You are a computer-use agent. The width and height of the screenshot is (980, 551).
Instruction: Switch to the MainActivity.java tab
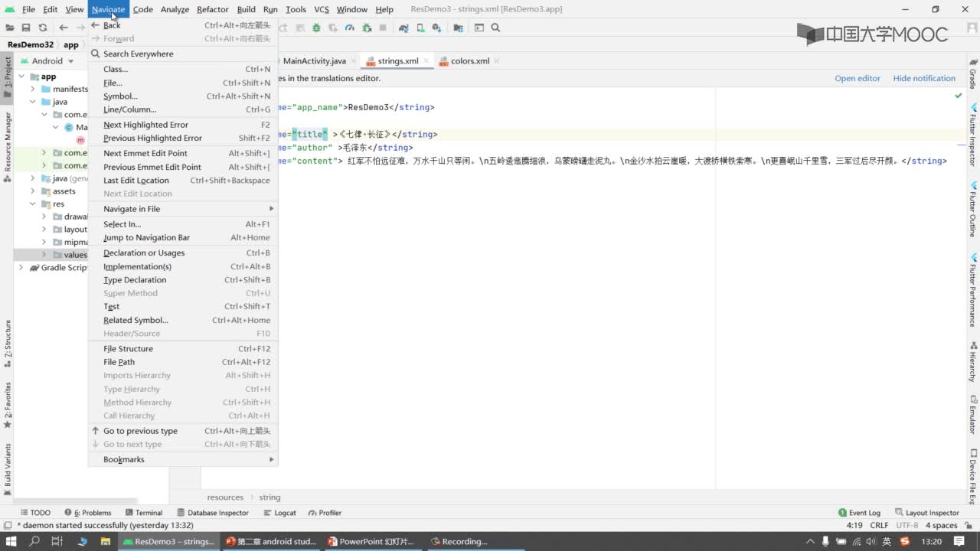click(x=314, y=60)
